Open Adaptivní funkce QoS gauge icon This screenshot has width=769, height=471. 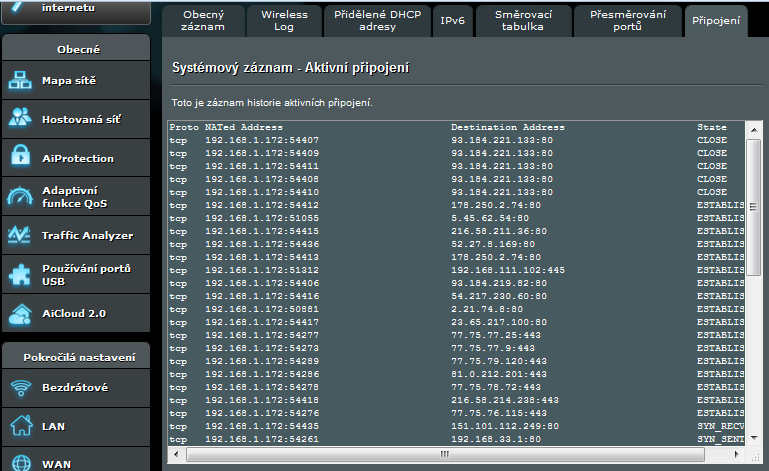(x=21, y=196)
